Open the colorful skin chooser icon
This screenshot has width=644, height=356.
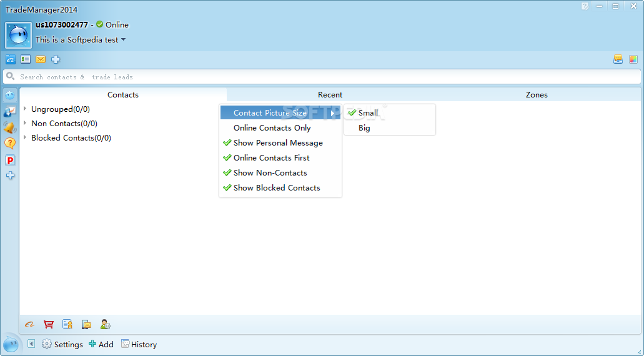(633, 59)
